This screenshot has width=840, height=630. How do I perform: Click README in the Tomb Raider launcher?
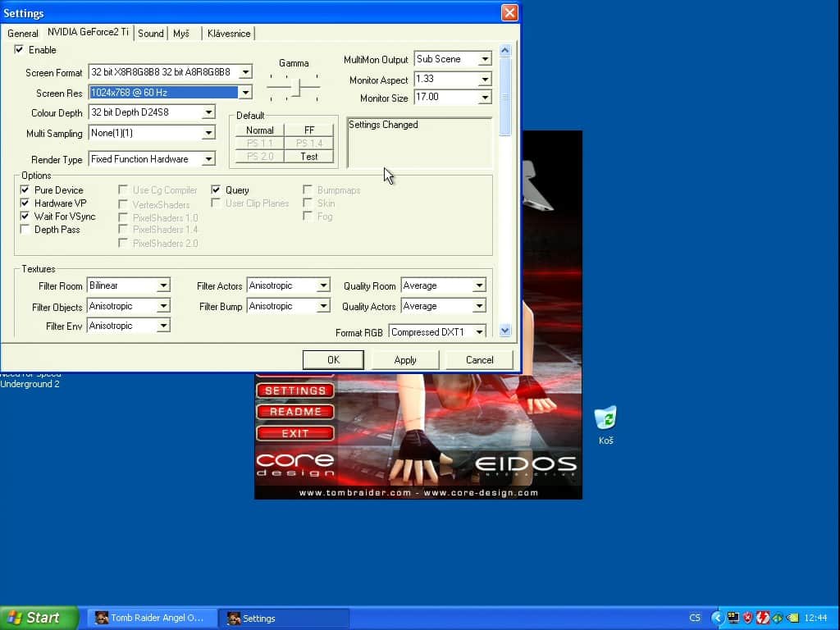pyautogui.click(x=295, y=412)
